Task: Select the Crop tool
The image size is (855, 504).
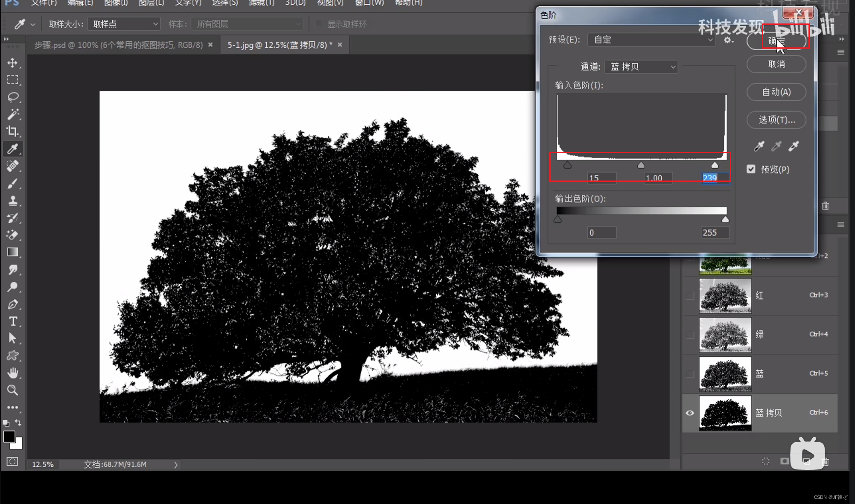Action: coord(12,131)
